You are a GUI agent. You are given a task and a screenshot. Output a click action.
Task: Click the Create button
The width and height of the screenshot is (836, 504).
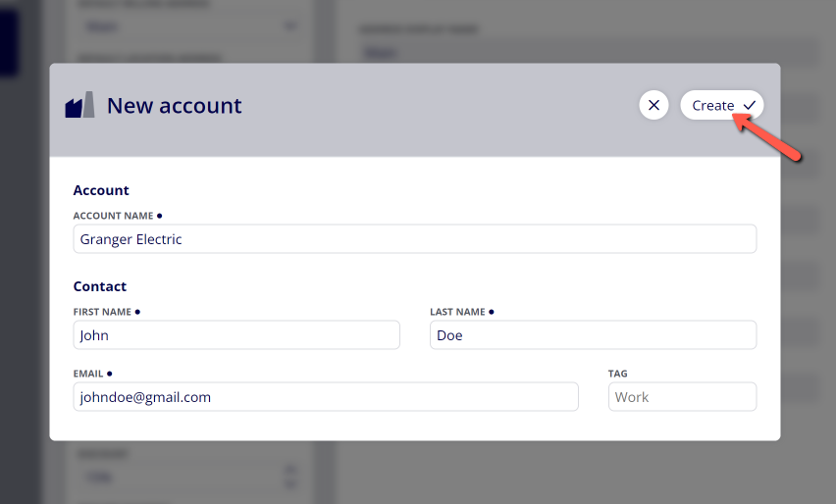tap(722, 105)
